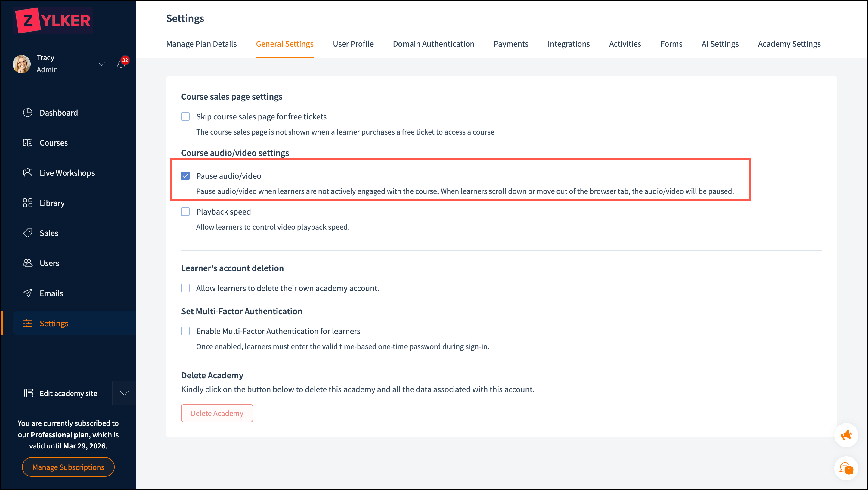This screenshot has height=490, width=868.
Task: Click the Manage Subscriptions button
Action: point(68,467)
